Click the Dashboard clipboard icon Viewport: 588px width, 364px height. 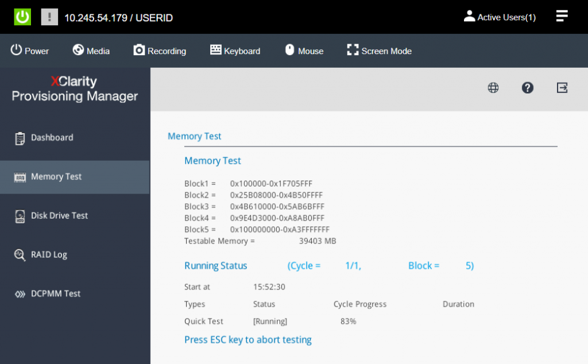click(x=20, y=138)
